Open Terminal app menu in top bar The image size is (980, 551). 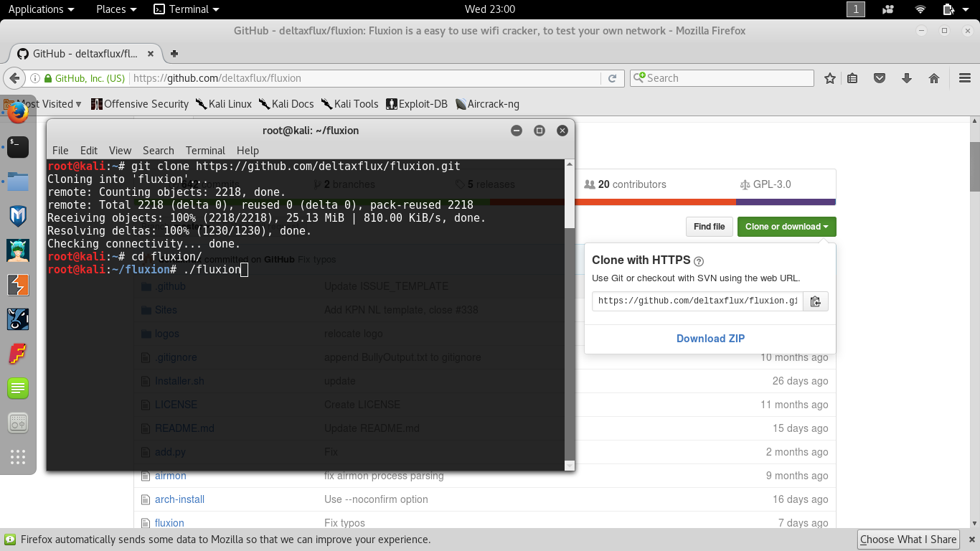point(187,9)
